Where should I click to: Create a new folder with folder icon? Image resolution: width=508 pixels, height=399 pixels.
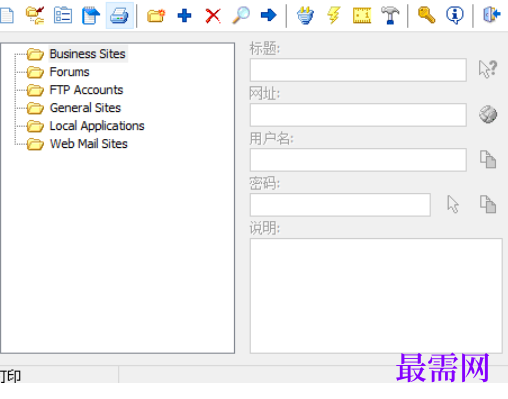[x=156, y=15]
